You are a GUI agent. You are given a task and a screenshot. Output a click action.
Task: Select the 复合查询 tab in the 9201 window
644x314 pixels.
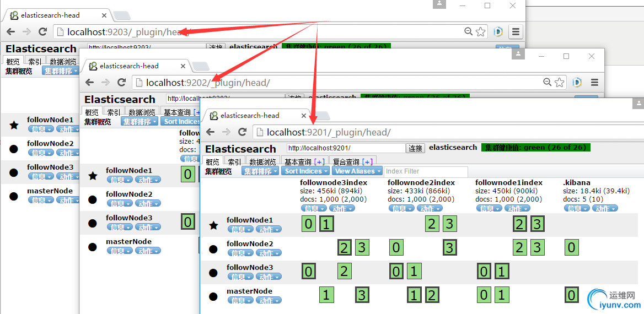coord(353,161)
